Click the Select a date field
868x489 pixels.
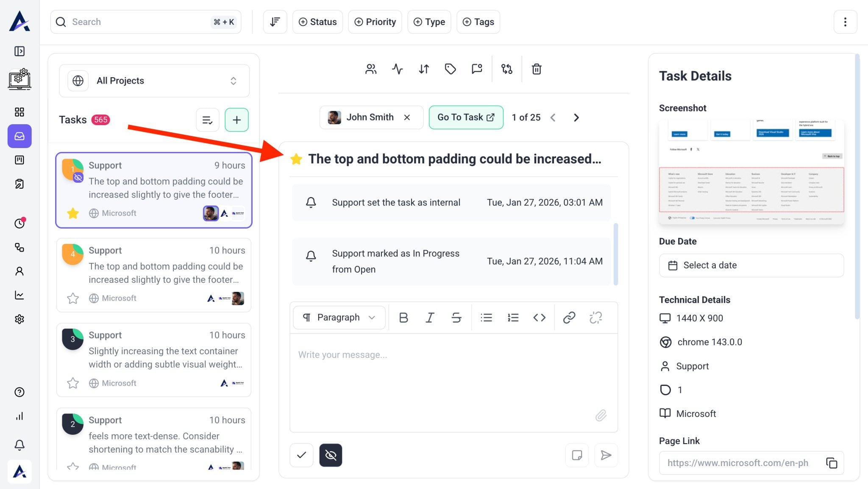pos(751,265)
